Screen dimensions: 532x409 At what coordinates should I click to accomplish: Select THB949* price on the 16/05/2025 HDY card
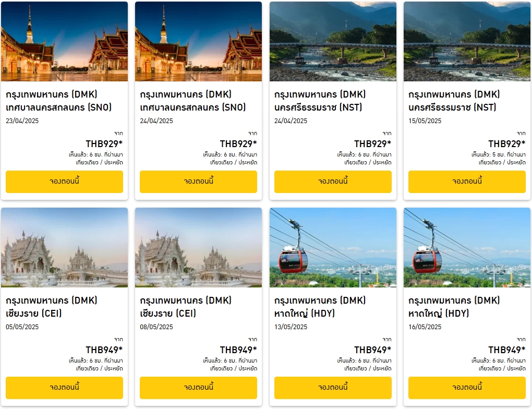pyautogui.click(x=507, y=350)
